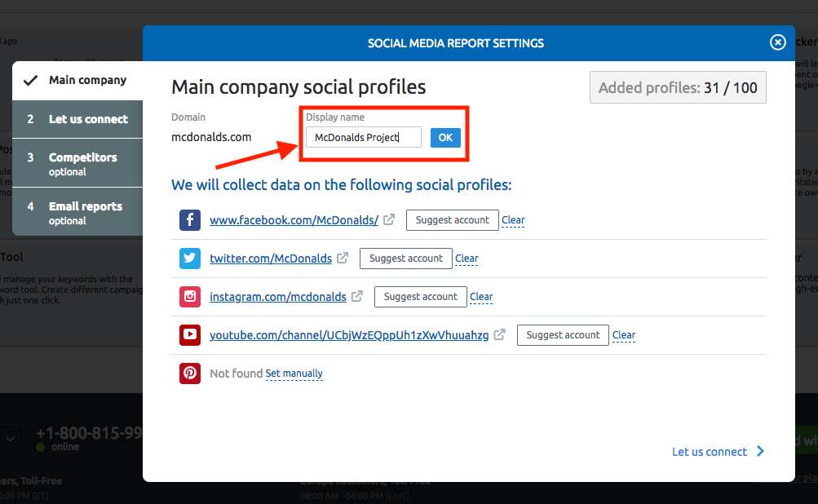Click the Pinterest icon

[x=190, y=374]
